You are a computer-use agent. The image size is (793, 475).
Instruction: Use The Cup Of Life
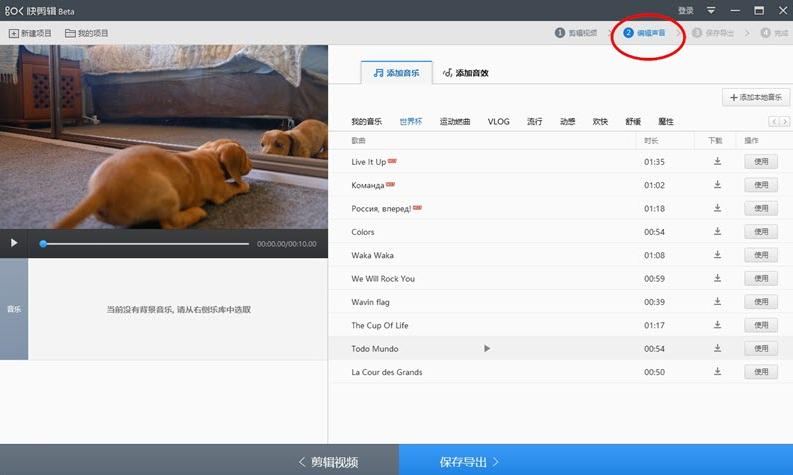[x=761, y=325]
